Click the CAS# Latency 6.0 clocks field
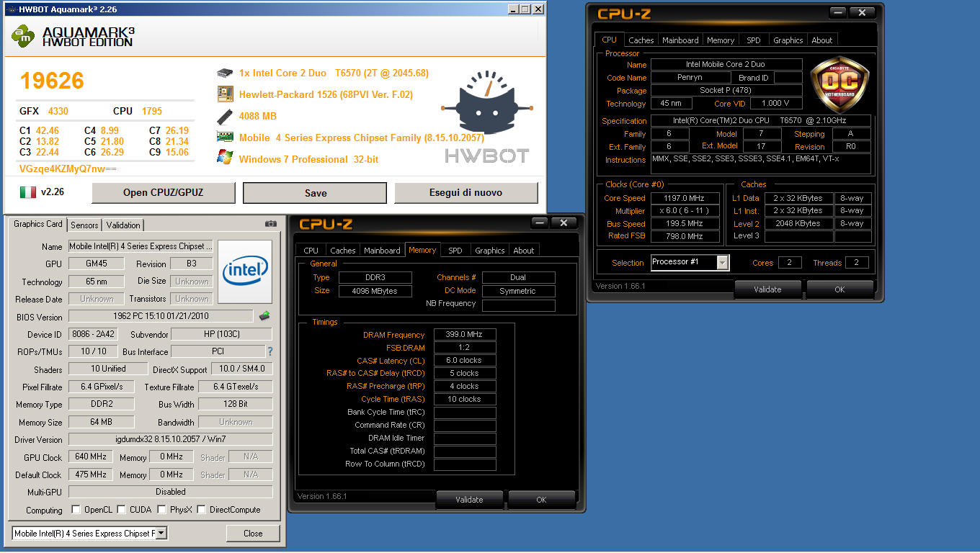The width and height of the screenshot is (980, 553). (x=465, y=361)
